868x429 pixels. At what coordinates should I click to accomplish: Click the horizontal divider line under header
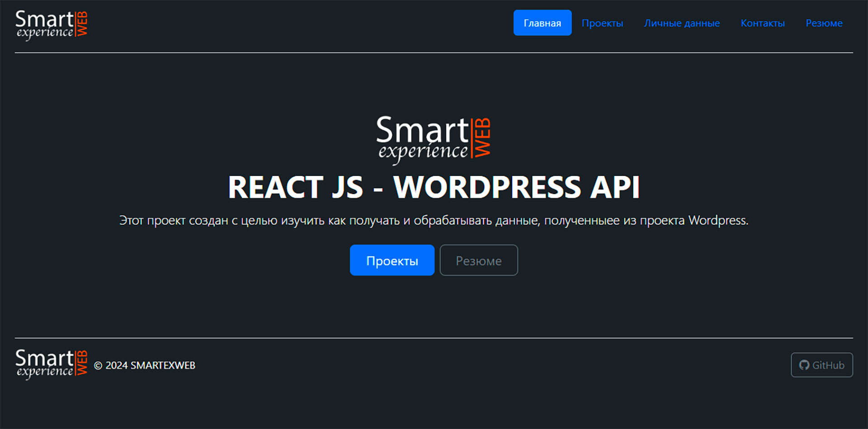(434, 53)
